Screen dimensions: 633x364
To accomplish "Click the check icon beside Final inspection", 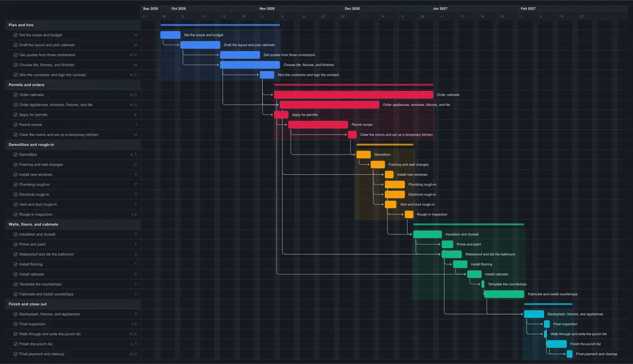I will click(x=15, y=324).
